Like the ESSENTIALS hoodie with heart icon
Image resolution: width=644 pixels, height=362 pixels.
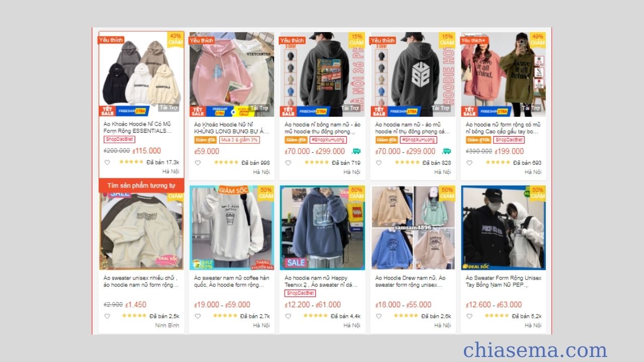[107, 162]
